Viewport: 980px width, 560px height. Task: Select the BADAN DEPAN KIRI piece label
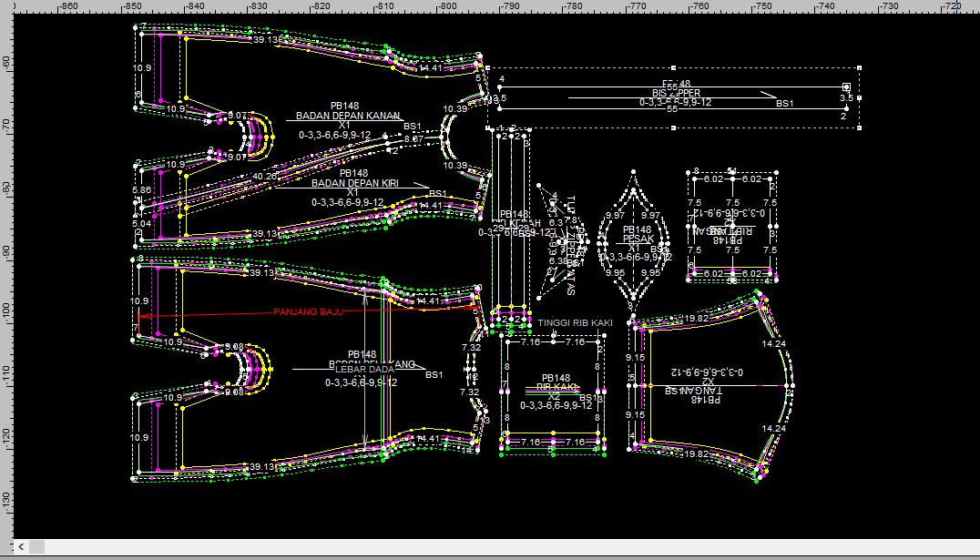point(354,183)
